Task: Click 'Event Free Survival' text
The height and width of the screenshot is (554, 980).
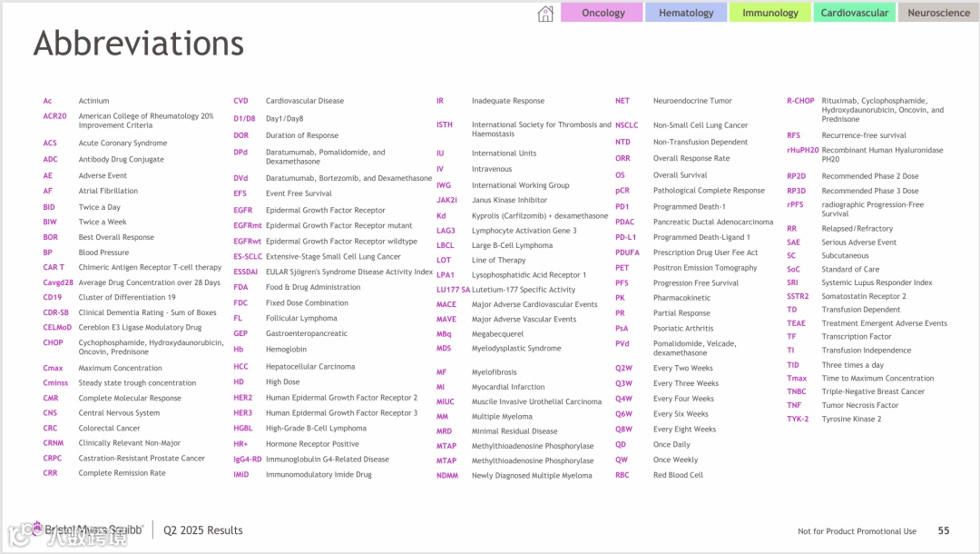Action: click(x=299, y=193)
